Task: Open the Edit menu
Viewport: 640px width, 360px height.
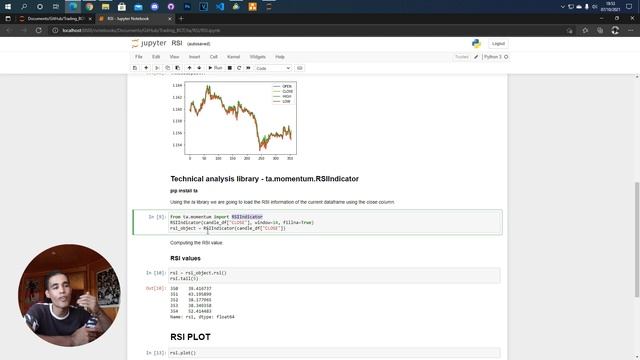Action: [x=156, y=57]
